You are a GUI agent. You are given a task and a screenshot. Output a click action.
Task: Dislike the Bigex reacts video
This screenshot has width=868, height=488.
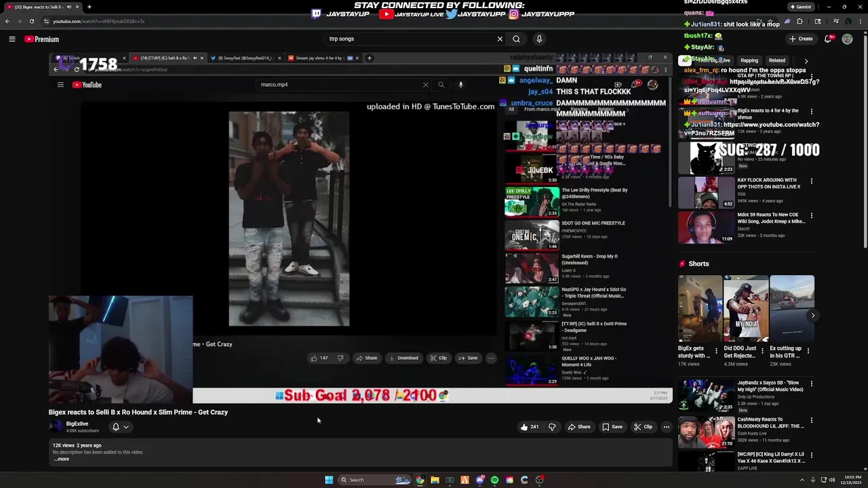tap(552, 427)
